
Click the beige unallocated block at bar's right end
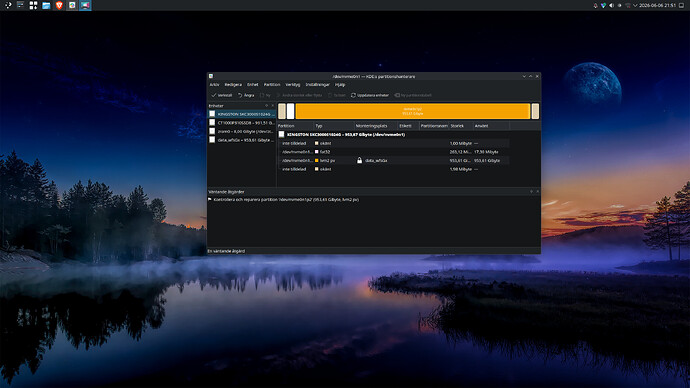tap(535, 111)
